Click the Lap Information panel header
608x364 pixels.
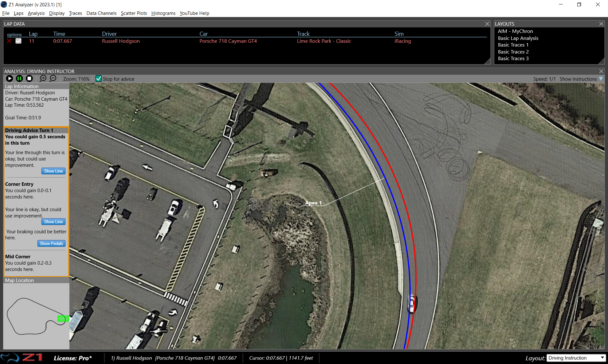click(36, 86)
